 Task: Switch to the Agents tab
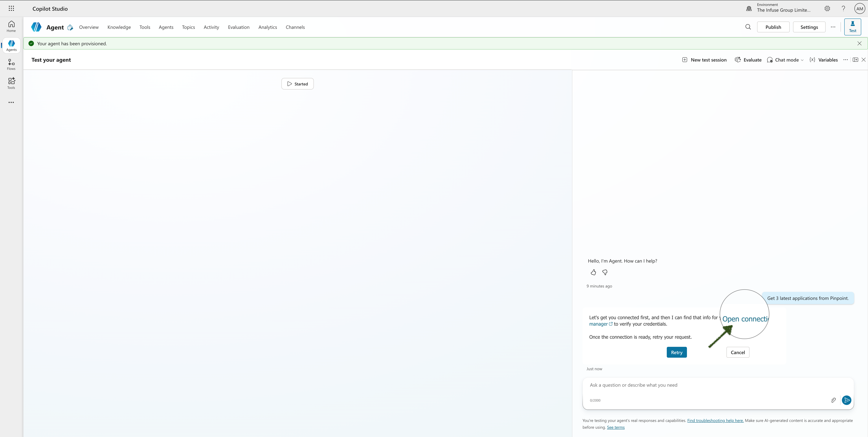point(166,27)
